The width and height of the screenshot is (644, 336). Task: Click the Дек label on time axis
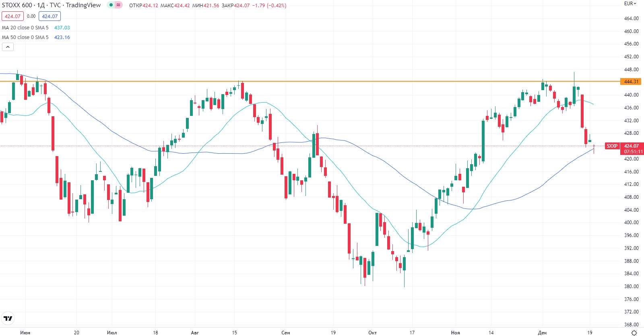542,333
